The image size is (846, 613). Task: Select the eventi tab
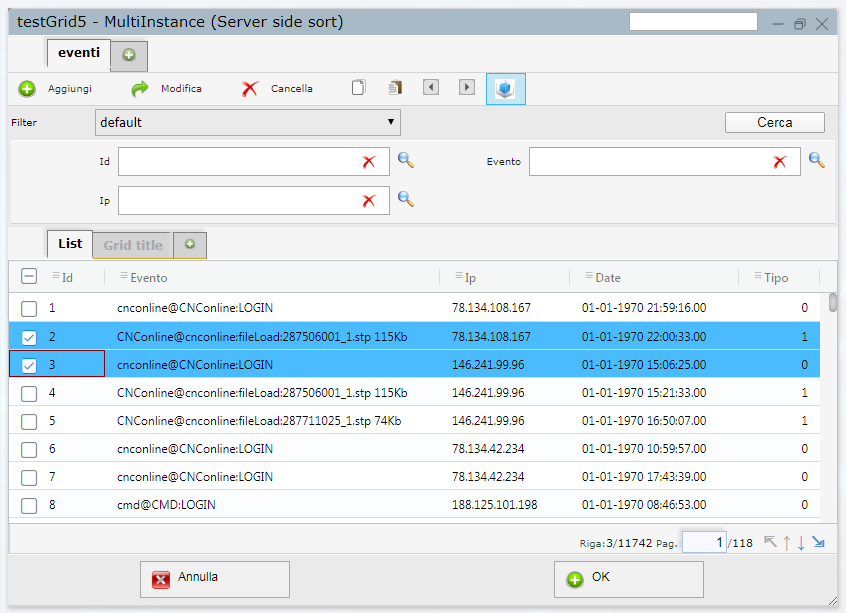coord(79,53)
